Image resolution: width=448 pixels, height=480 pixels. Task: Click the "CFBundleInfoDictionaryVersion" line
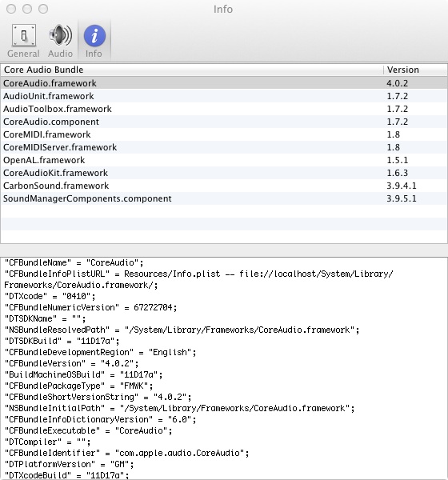(x=100, y=419)
